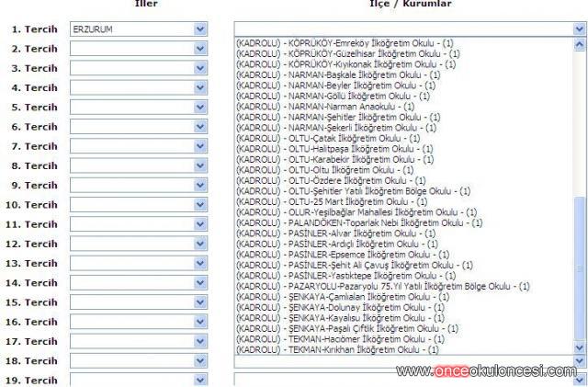Select PALANDÖKEN-Toparlak Nebi İlköğretim Okulu
The width and height of the screenshot is (588, 387).
404,223
